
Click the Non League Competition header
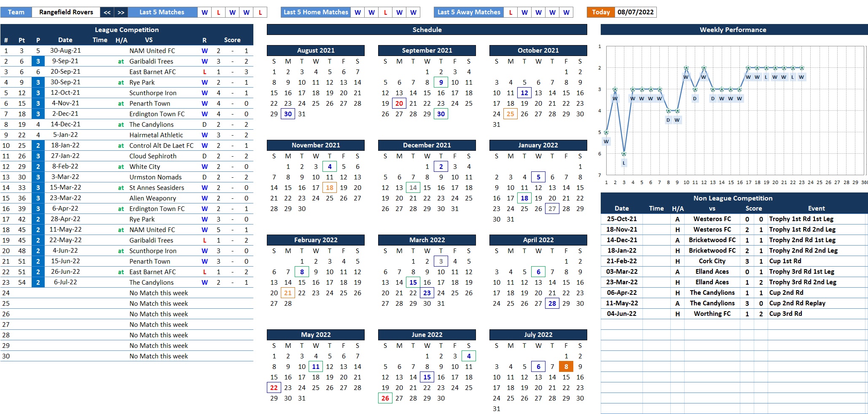coord(733,198)
